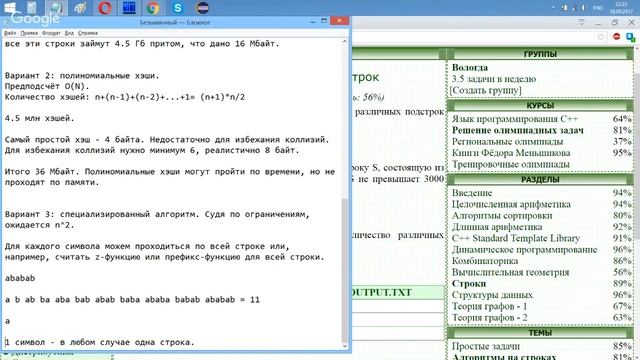
Task: Click the 'Вариант 2: полиномиальные хэши.' line
Action: (82, 76)
